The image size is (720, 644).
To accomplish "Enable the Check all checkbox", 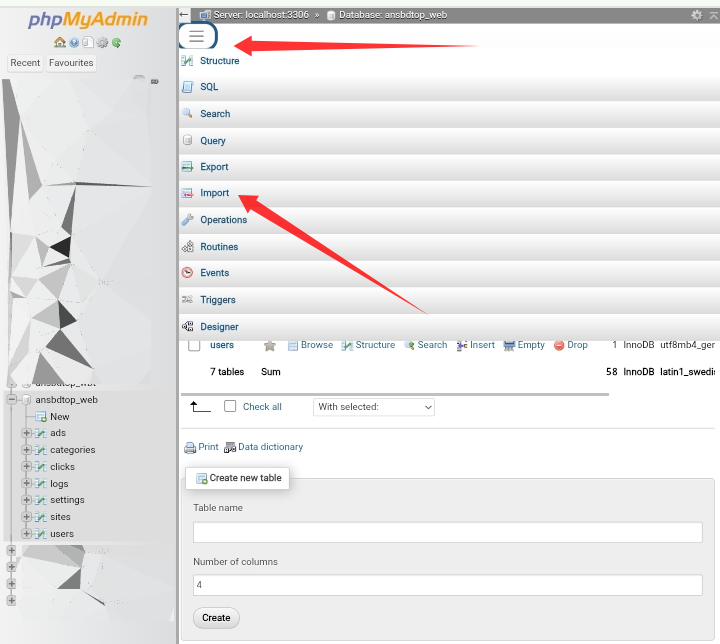I will (230, 407).
